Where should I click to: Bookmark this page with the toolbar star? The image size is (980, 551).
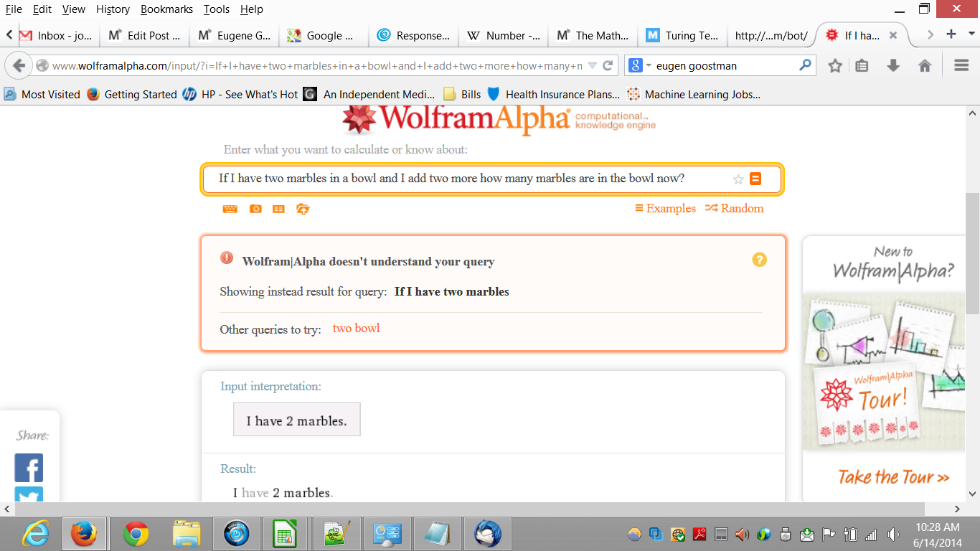pyautogui.click(x=835, y=65)
